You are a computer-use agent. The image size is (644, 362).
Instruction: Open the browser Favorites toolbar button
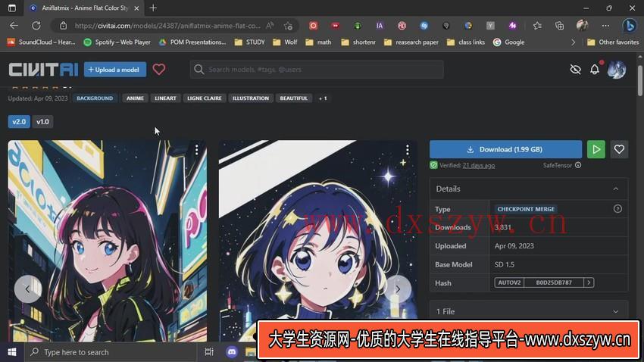pyautogui.click(x=537, y=26)
